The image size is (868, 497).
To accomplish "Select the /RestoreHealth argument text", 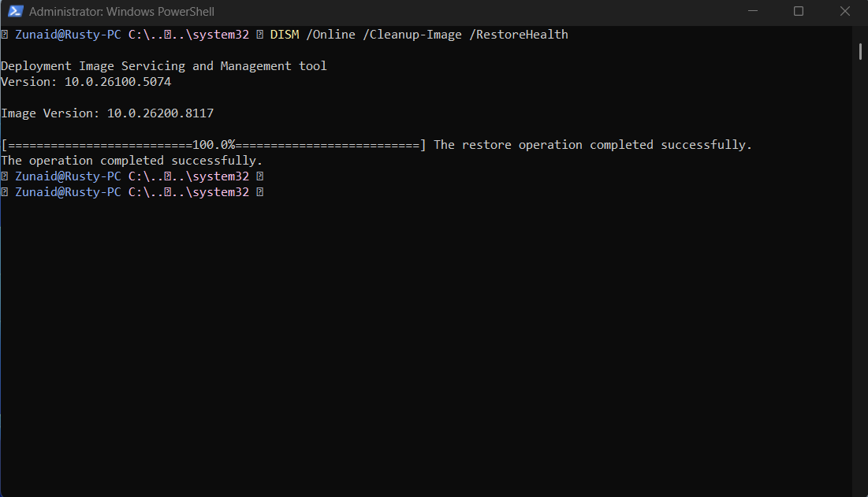I will point(519,35).
